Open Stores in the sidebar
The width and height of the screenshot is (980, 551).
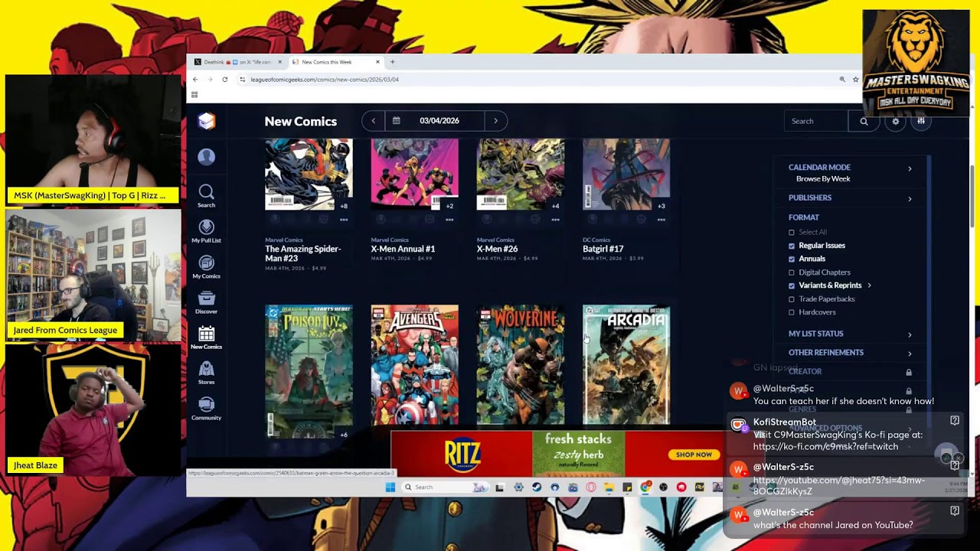pos(207,373)
